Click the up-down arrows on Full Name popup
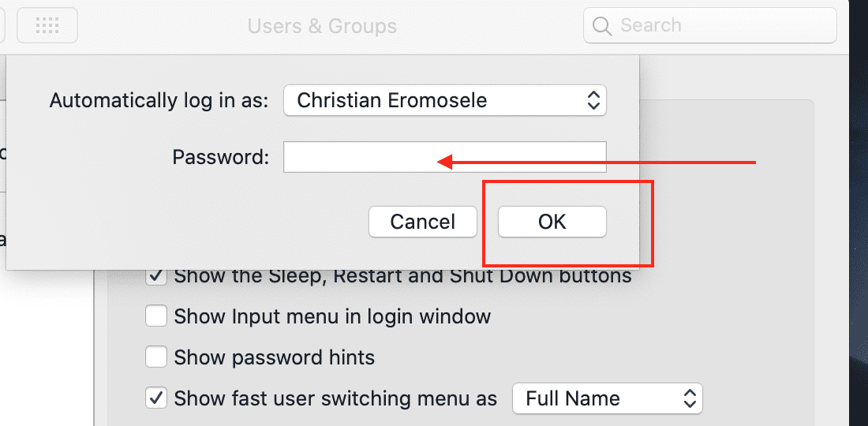Image resolution: width=868 pixels, height=426 pixels. click(690, 398)
